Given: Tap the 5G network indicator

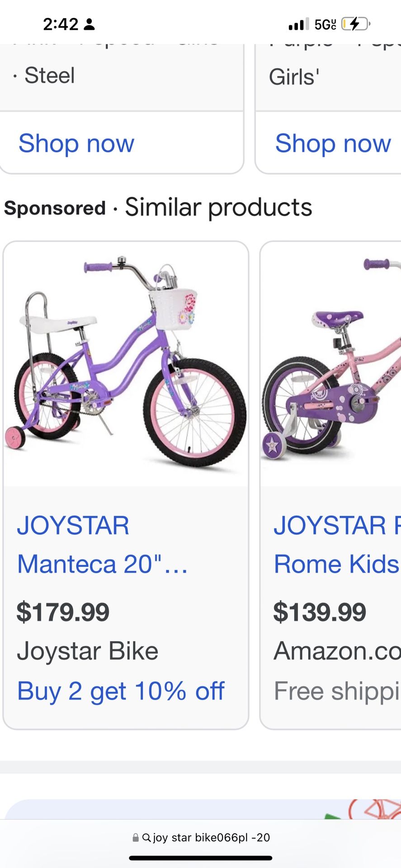Looking at the screenshot, I should pyautogui.click(x=325, y=24).
